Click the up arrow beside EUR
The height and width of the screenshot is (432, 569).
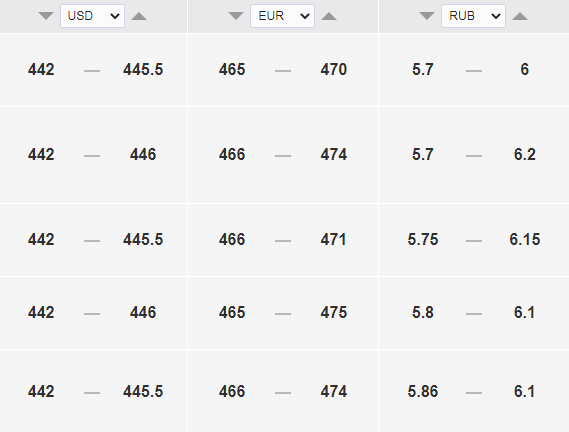point(329,16)
